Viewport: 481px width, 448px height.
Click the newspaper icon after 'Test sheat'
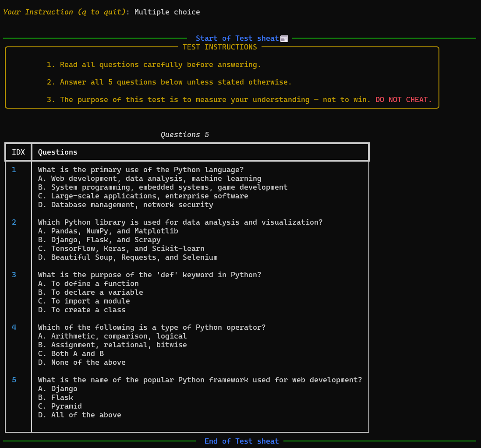(x=284, y=39)
